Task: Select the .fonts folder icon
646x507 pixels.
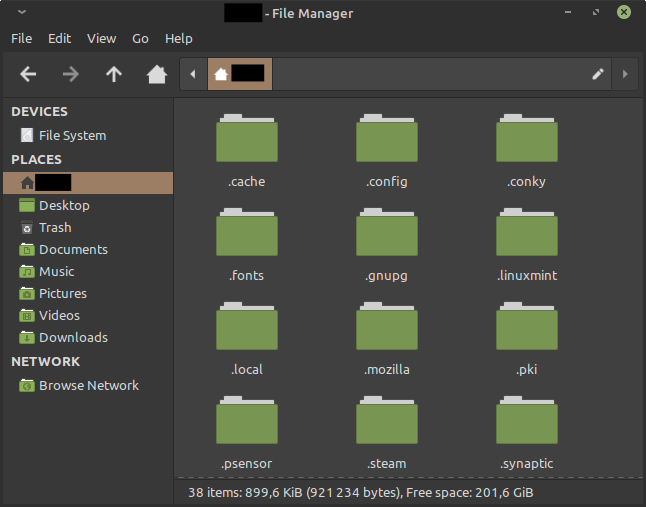Action: click(x=247, y=232)
